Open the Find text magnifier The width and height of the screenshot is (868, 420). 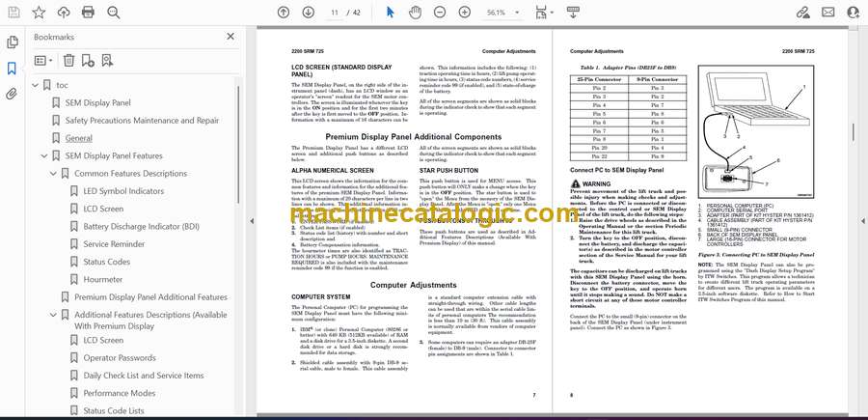click(x=114, y=13)
